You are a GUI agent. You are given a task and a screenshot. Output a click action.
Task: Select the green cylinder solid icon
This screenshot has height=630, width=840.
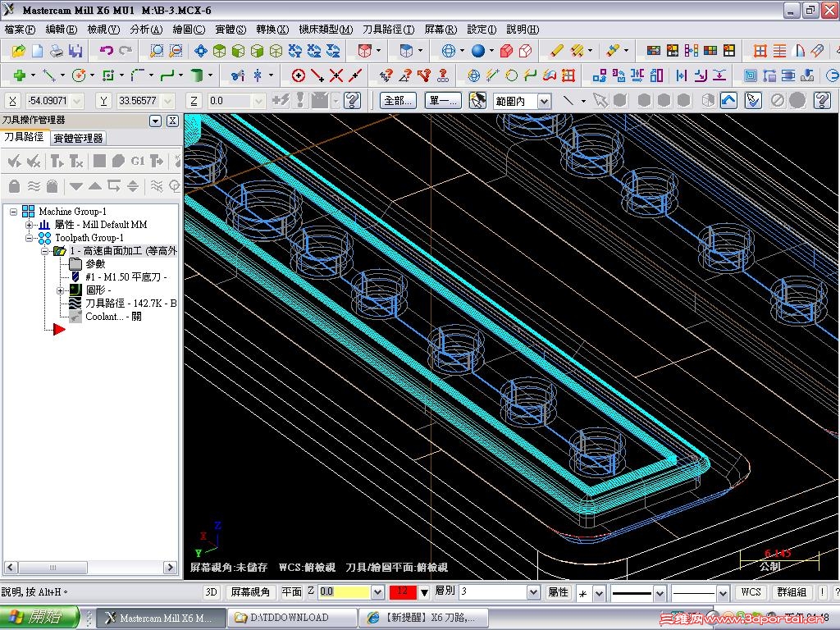[x=196, y=76]
